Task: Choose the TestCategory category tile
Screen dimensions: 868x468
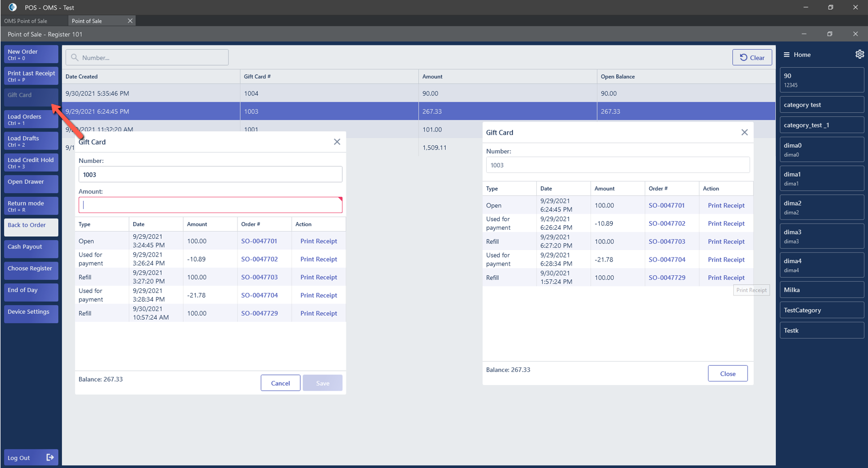Action: (821, 310)
